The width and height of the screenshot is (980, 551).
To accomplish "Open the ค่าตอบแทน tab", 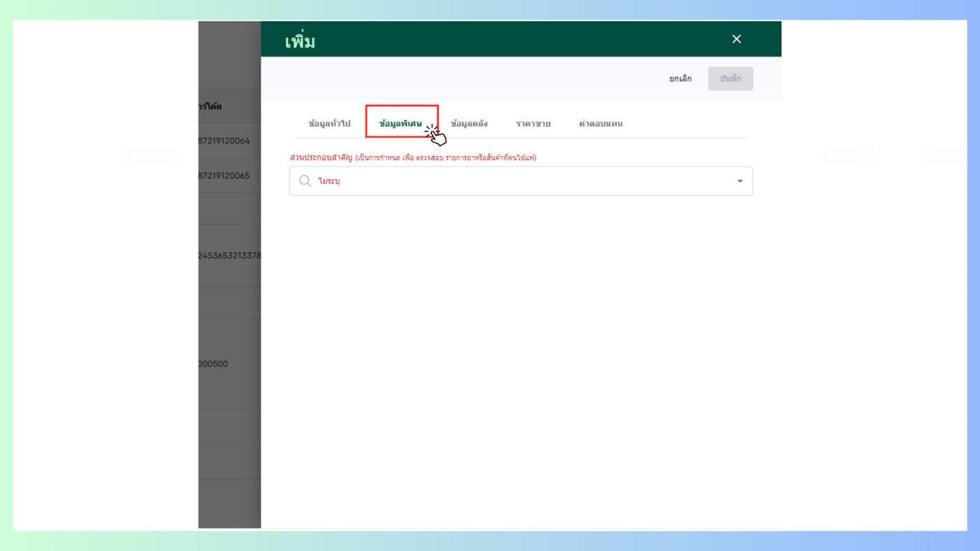I will (601, 124).
